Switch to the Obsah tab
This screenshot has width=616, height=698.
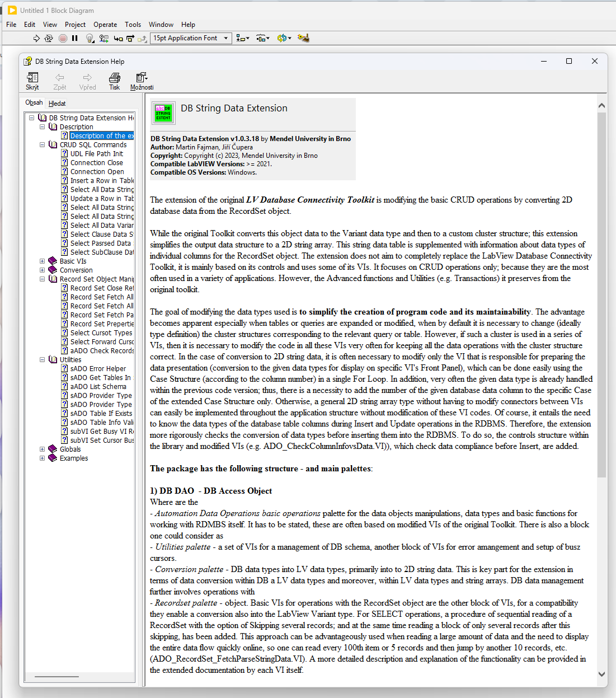[x=34, y=102]
